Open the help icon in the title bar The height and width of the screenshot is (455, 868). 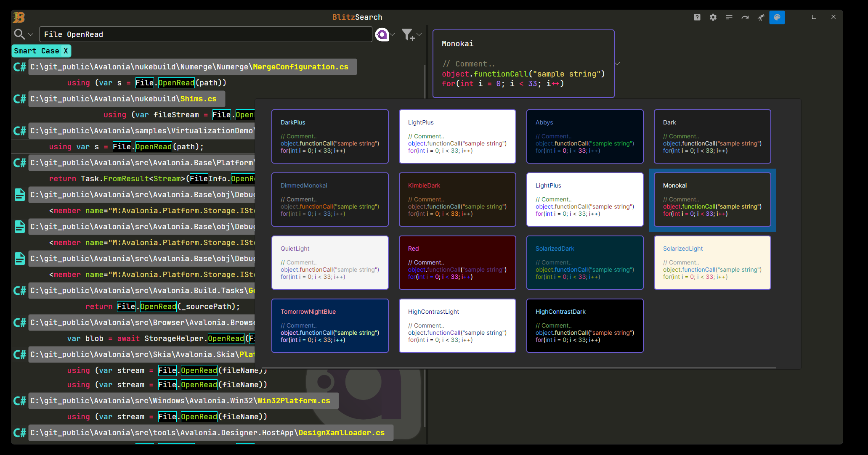(697, 17)
